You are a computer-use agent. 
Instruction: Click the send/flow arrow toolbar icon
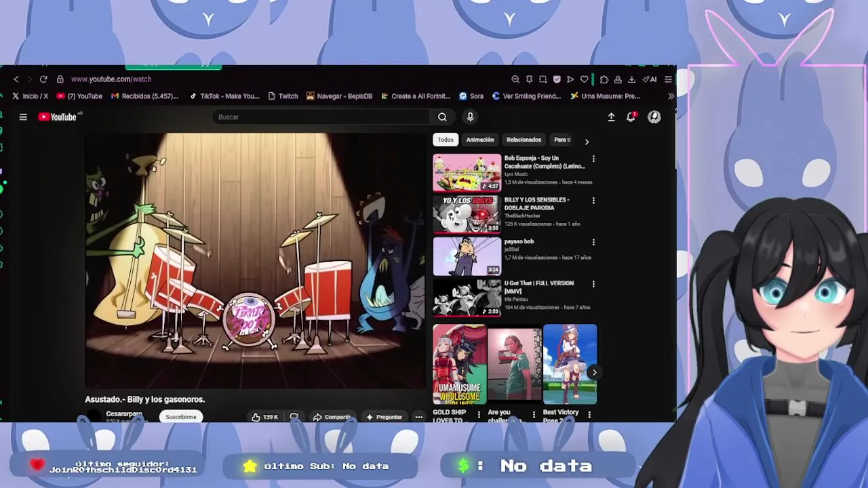tap(570, 79)
